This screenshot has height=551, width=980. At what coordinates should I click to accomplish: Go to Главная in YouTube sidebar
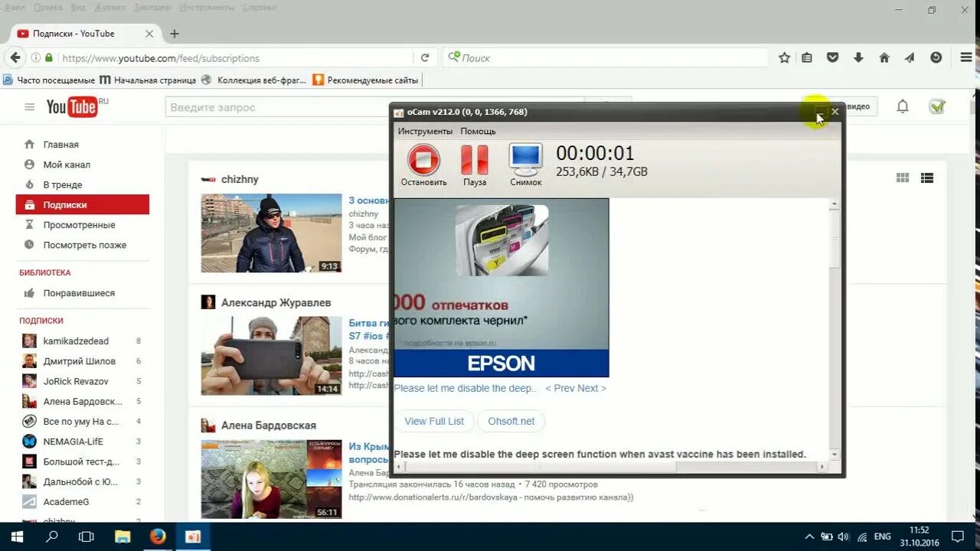60,145
